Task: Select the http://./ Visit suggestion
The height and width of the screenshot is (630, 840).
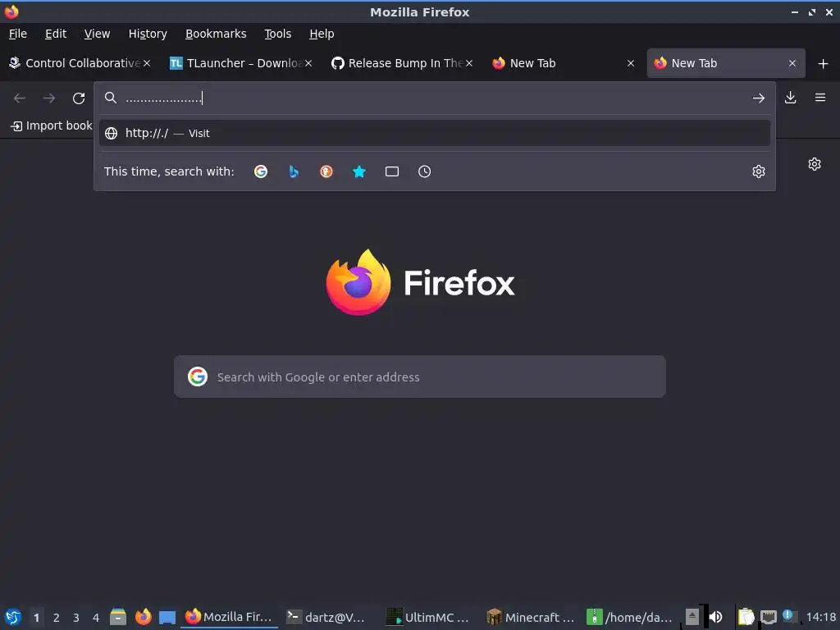Action: (435, 134)
